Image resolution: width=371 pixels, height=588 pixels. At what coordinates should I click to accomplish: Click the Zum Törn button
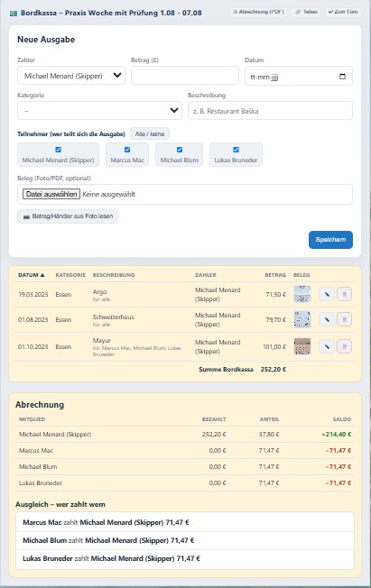(x=343, y=12)
